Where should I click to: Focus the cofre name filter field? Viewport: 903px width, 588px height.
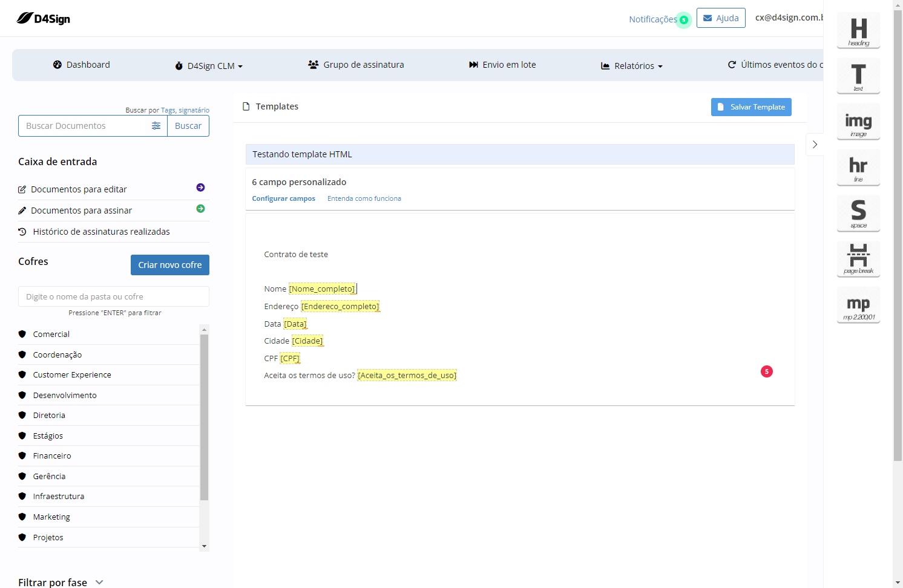[114, 296]
